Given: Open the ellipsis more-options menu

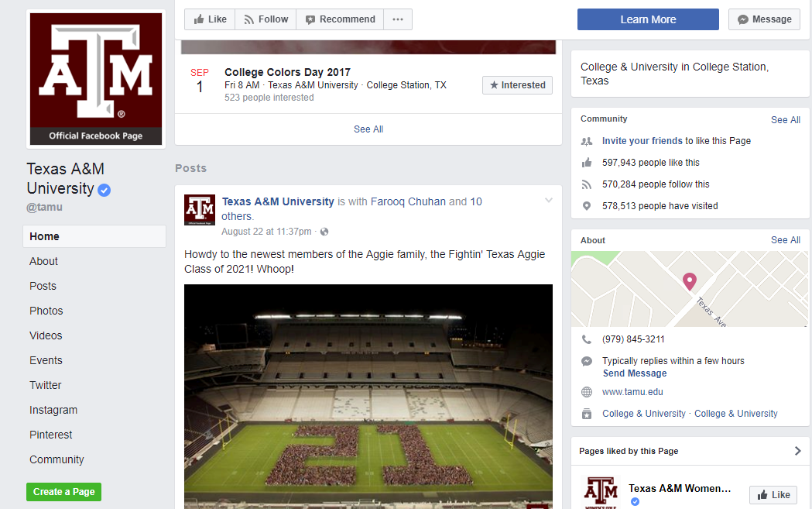Looking at the screenshot, I should (398, 19).
